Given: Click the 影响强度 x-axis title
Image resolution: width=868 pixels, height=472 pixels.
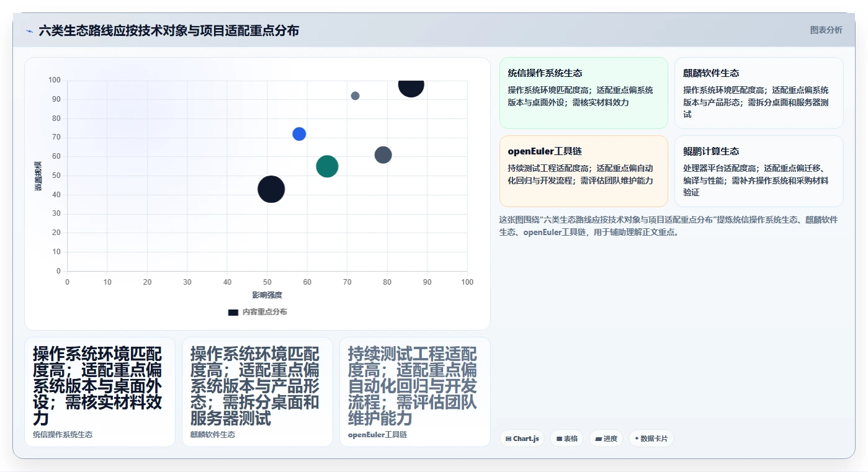Looking at the screenshot, I should coord(267,295).
